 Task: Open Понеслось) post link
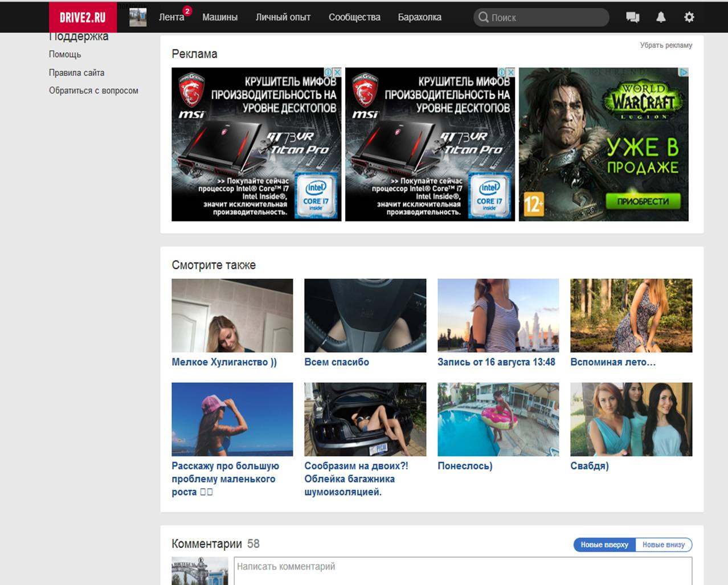pyautogui.click(x=465, y=466)
